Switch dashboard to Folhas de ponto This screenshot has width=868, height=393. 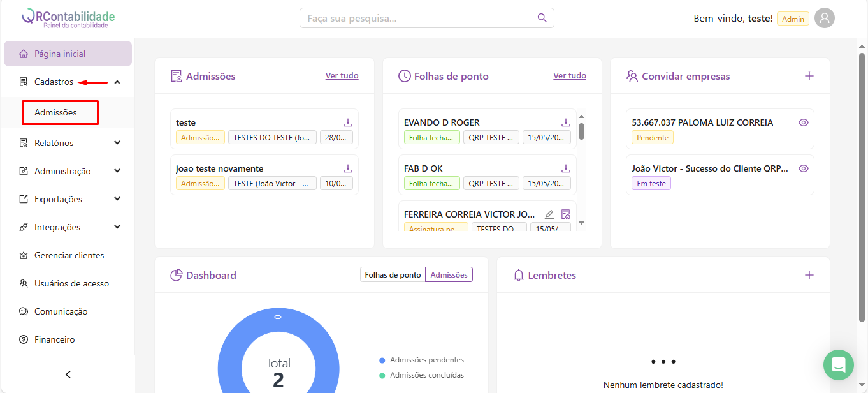(x=393, y=275)
